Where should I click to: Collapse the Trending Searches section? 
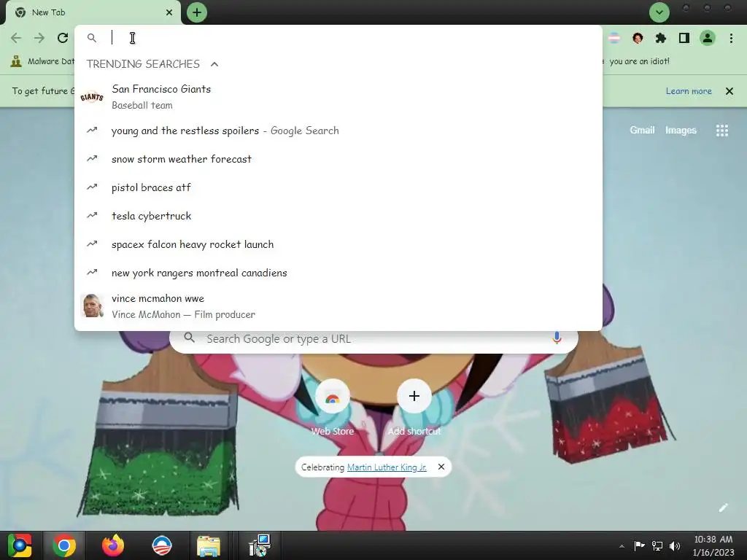coord(214,64)
